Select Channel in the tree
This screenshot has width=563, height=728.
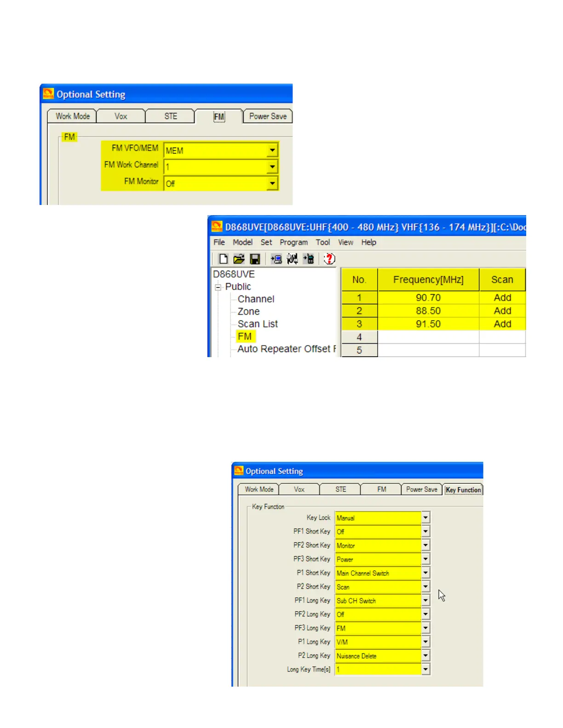pos(256,299)
